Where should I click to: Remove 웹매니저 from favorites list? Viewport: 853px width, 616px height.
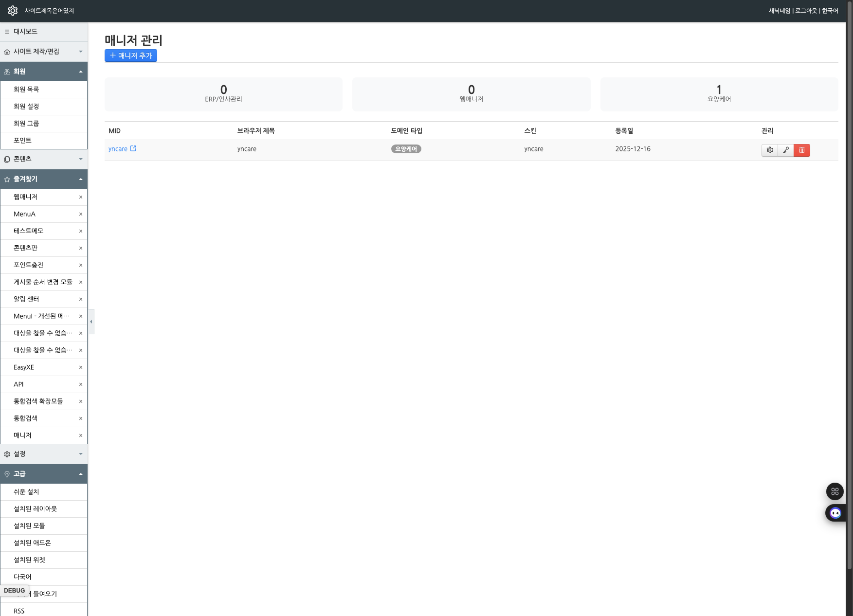pyautogui.click(x=81, y=197)
